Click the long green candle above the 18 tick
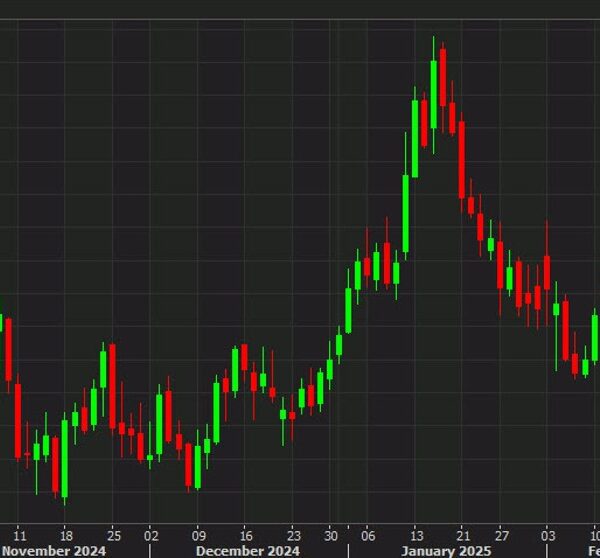Screen dimensions: 600x558 pos(65,458)
